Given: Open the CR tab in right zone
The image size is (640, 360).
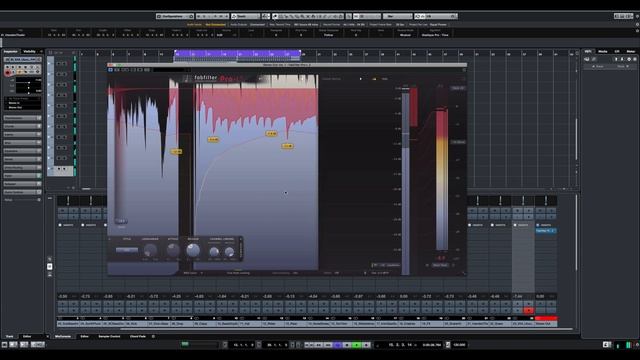Looking at the screenshot, I should click(x=617, y=51).
